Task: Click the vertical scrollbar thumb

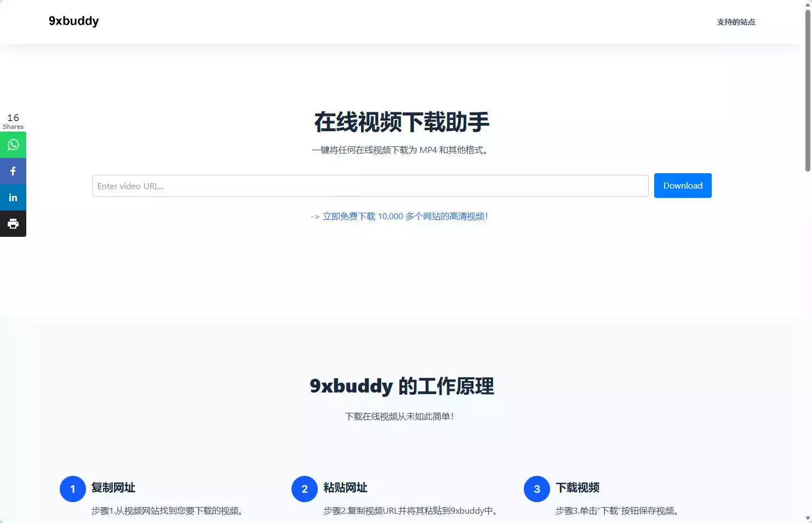Action: point(808,90)
